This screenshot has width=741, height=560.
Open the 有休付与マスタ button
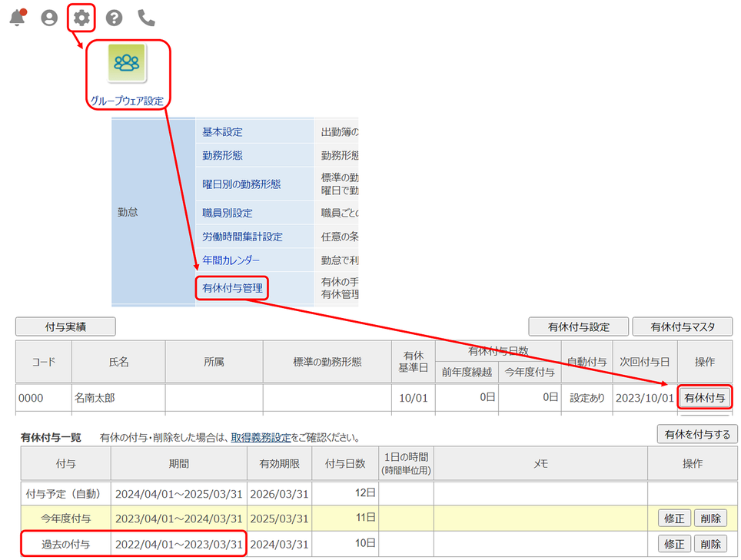coord(682,326)
